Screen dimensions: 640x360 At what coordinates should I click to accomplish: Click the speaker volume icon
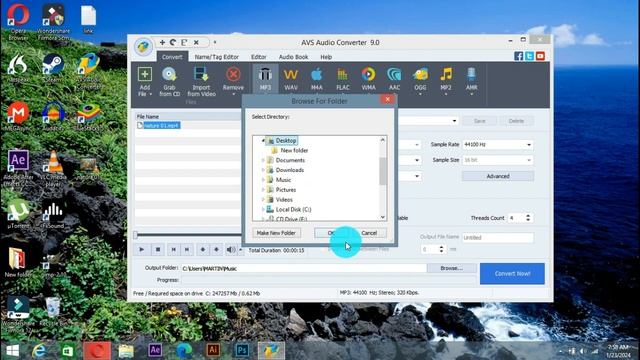coord(231,249)
